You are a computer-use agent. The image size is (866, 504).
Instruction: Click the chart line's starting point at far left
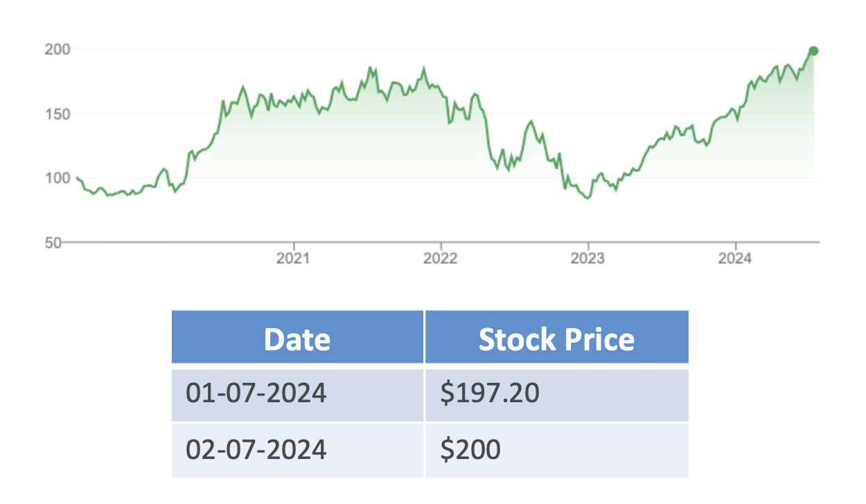(x=77, y=178)
